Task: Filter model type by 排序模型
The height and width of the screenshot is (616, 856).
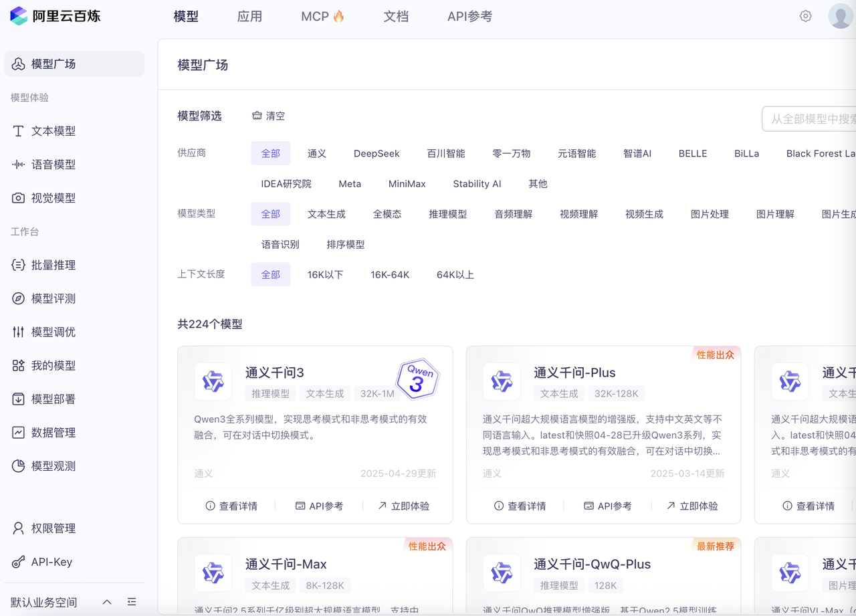Action: point(346,245)
